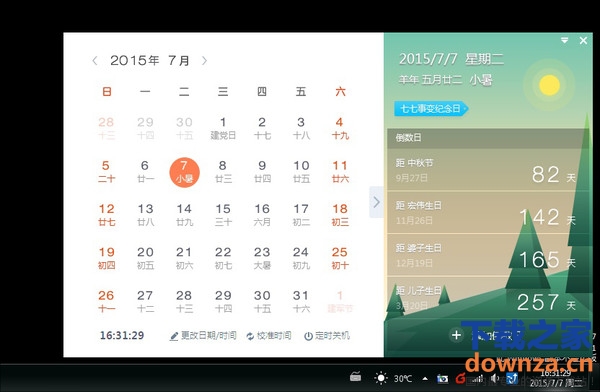Click the camera tray icon
Screen dimensions: 600x392
click(442, 379)
